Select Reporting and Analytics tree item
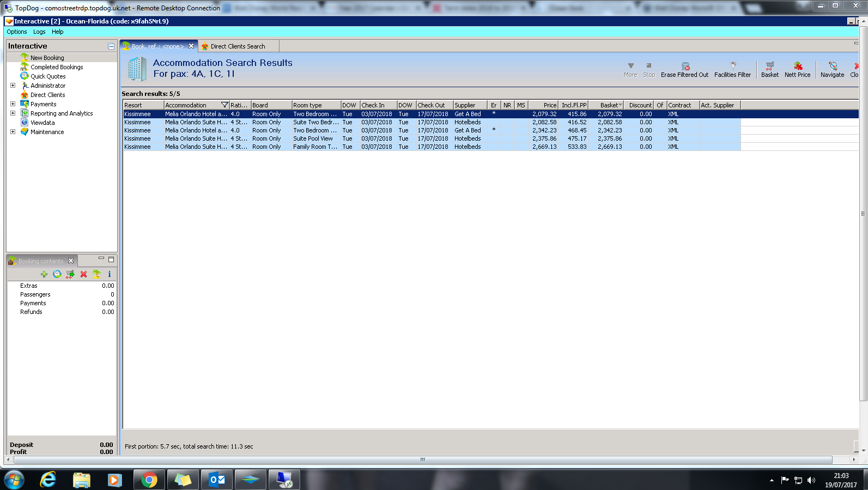This screenshot has width=868, height=490. point(62,113)
